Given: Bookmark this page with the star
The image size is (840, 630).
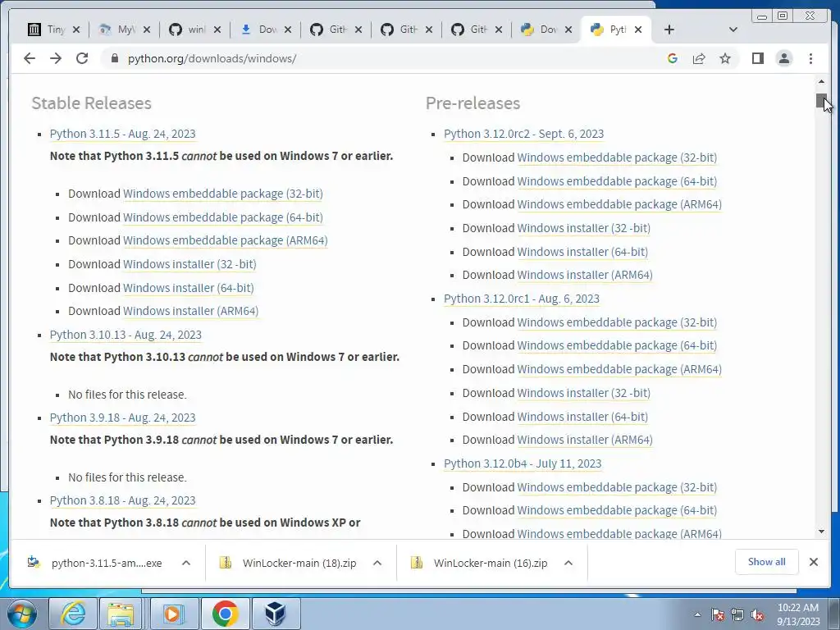Looking at the screenshot, I should (x=725, y=58).
